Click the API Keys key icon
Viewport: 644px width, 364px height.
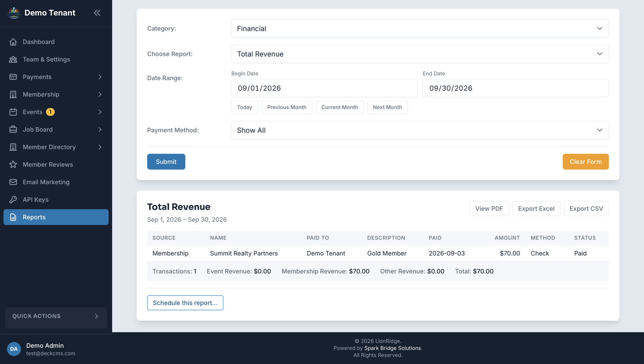[13, 199]
